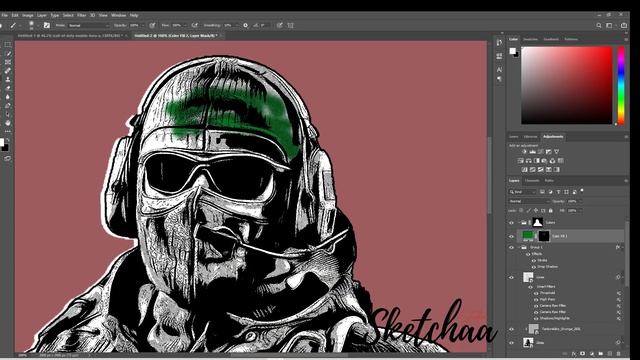This screenshot has width=640, height=360.
Task: Choose the Hand tool in the left toolbar
Action: pyautogui.click(x=8, y=123)
